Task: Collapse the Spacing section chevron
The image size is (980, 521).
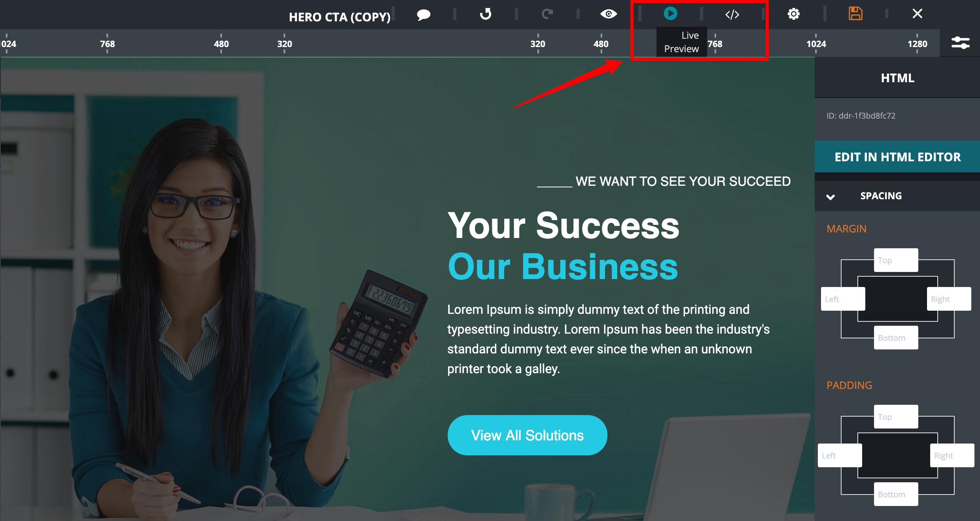Action: click(x=831, y=196)
